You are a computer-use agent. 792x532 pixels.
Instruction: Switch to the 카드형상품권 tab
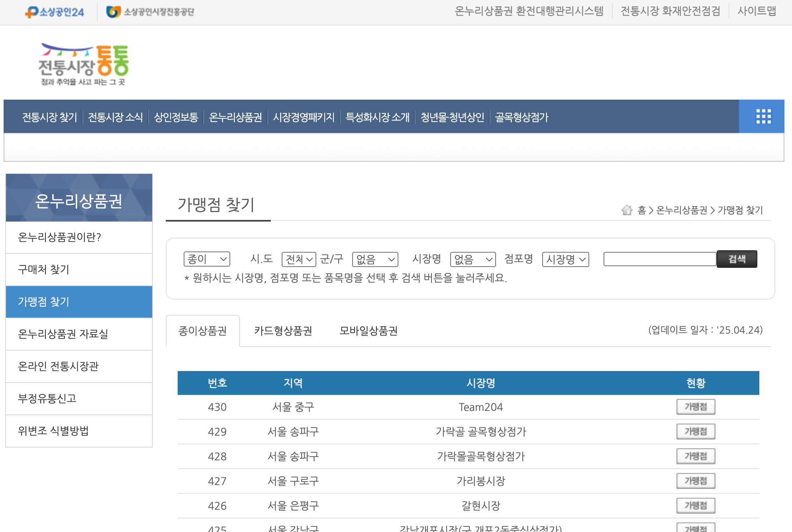coord(283,331)
